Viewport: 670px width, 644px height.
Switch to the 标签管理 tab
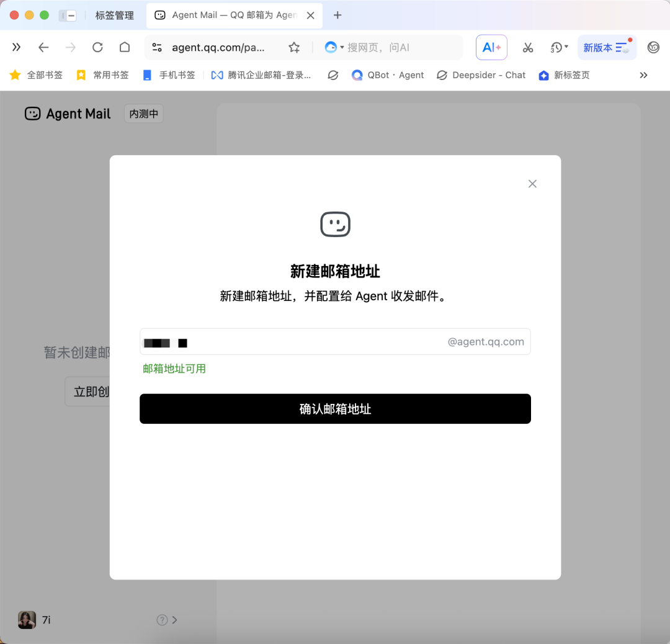(115, 16)
